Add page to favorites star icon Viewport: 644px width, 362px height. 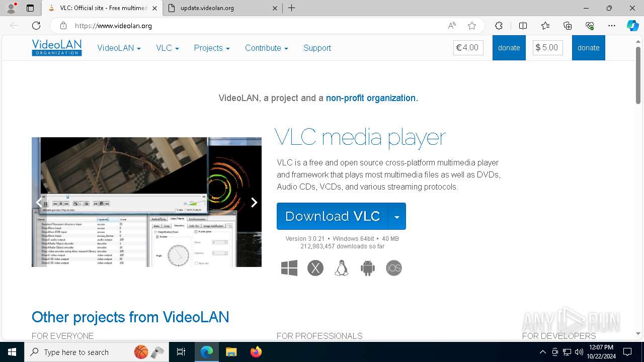[x=471, y=26]
